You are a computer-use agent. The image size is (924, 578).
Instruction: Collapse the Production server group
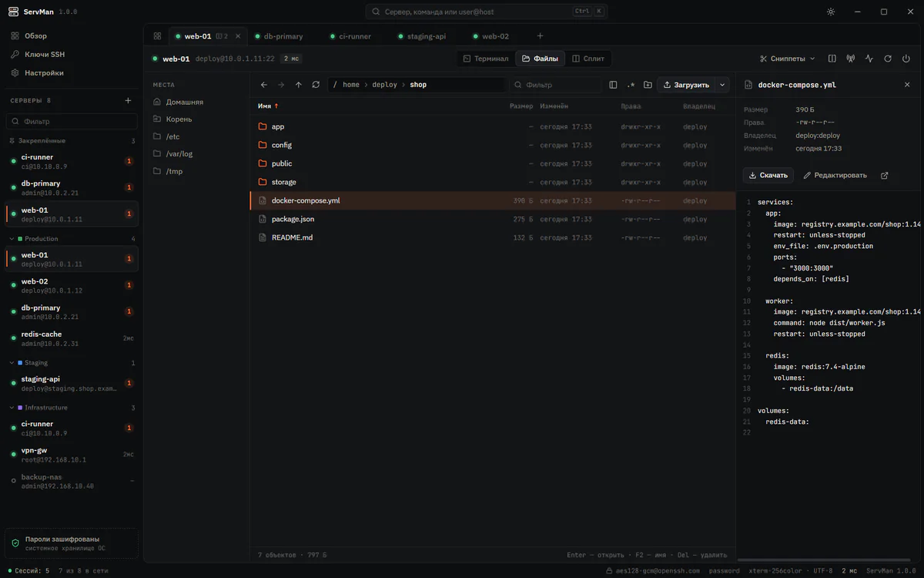coord(72,239)
